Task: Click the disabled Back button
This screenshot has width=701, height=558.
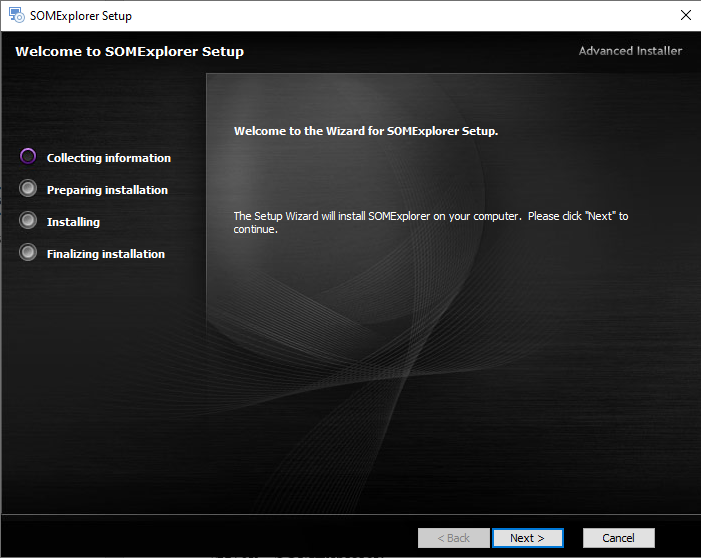Action: (453, 538)
